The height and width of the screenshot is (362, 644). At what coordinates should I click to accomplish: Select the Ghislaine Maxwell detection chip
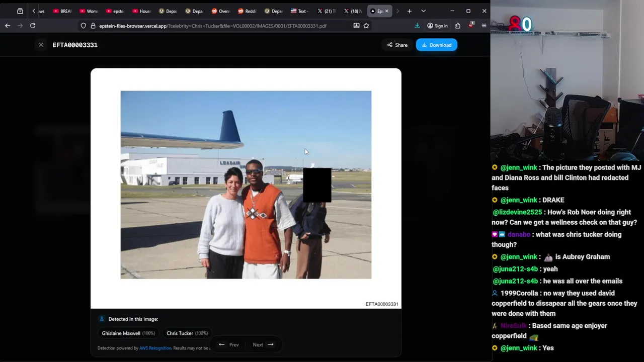128,333
